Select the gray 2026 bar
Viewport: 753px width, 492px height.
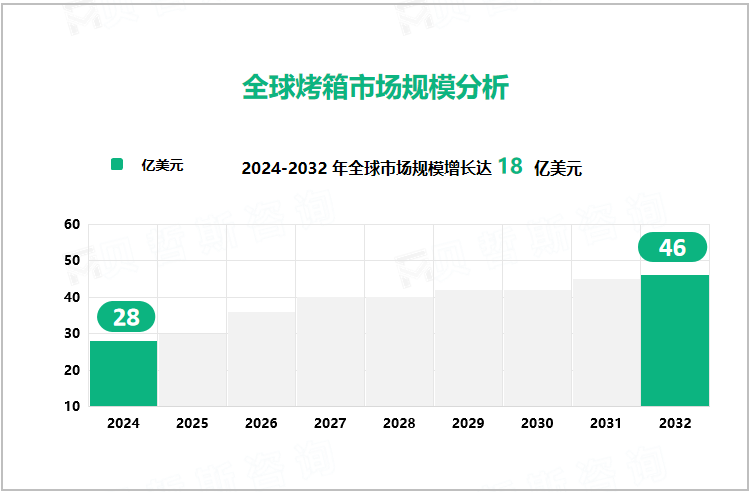[261, 359]
